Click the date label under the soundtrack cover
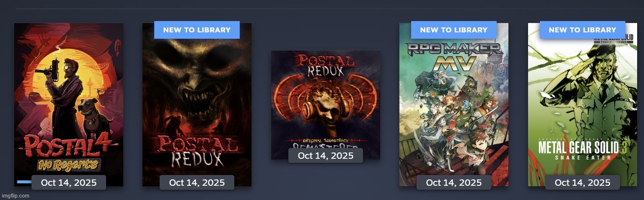This screenshot has height=200, width=644. point(326,155)
